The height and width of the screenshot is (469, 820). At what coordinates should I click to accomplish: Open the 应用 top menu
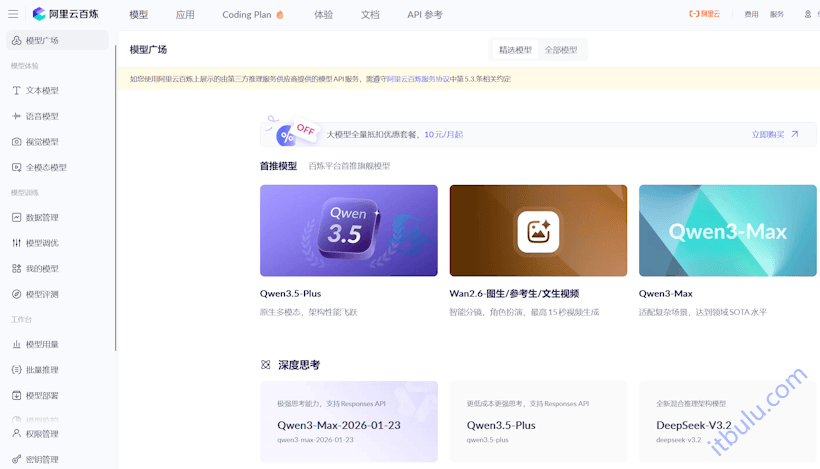(185, 15)
